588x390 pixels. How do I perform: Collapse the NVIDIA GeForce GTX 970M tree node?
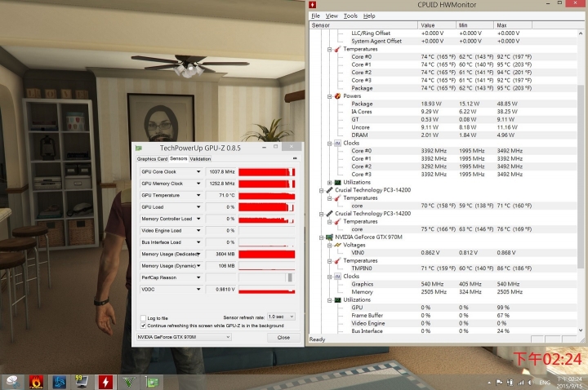[x=322, y=237]
